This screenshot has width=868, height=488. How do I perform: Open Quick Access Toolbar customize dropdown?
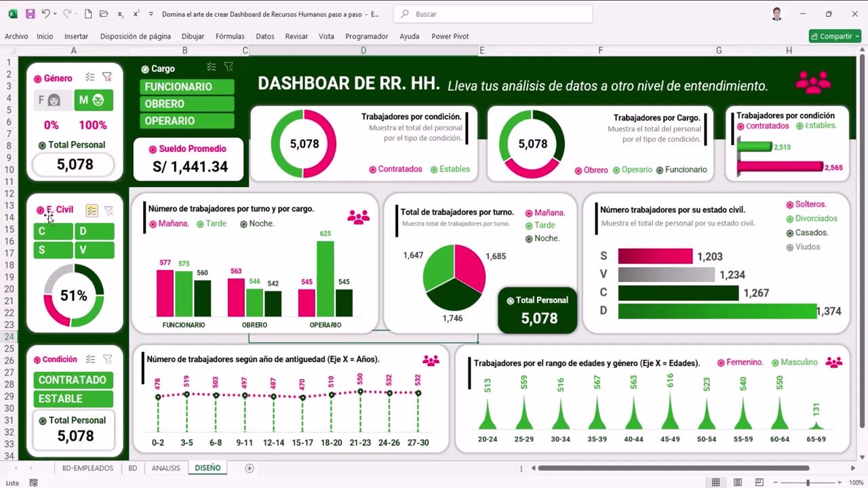click(151, 14)
